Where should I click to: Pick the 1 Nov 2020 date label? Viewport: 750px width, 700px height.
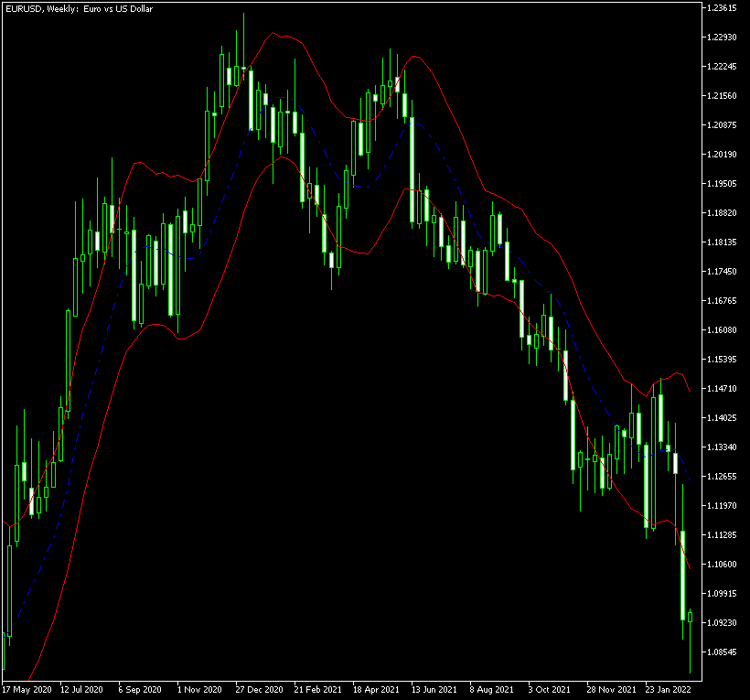(200, 689)
